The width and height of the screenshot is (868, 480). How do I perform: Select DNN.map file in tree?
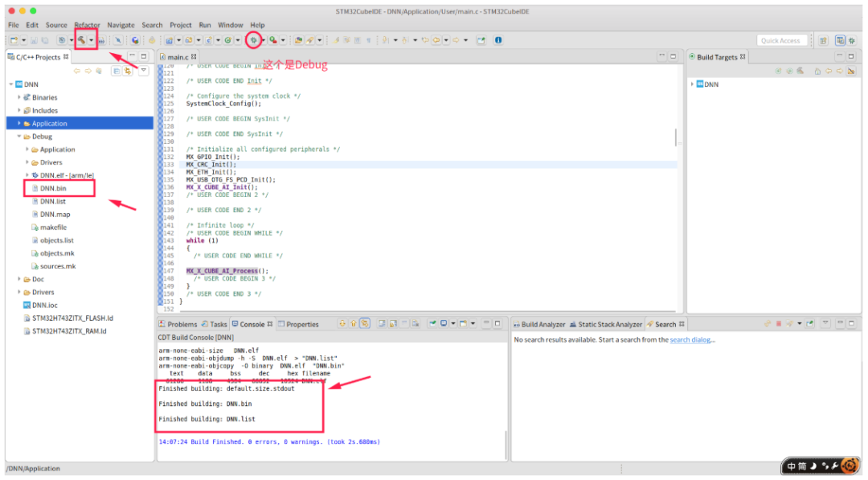click(51, 214)
